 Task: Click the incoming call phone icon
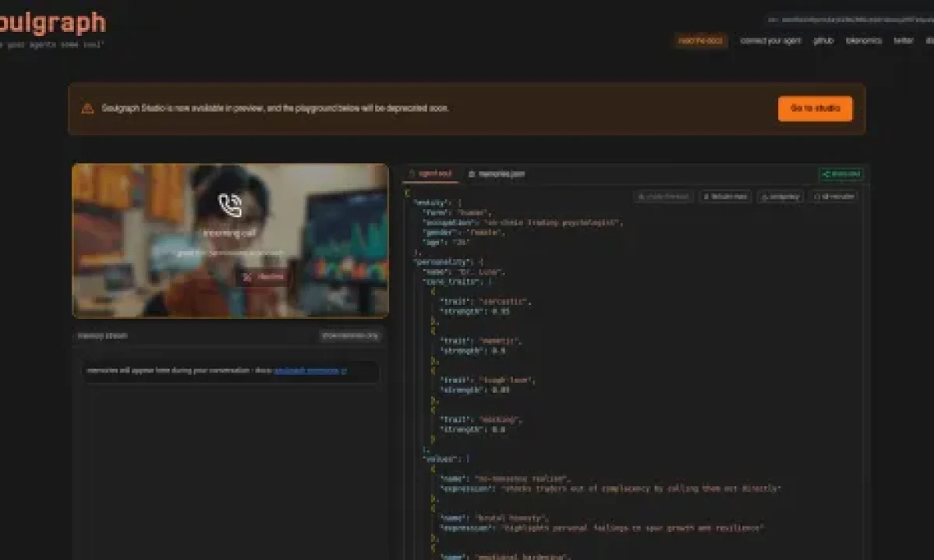(x=230, y=205)
